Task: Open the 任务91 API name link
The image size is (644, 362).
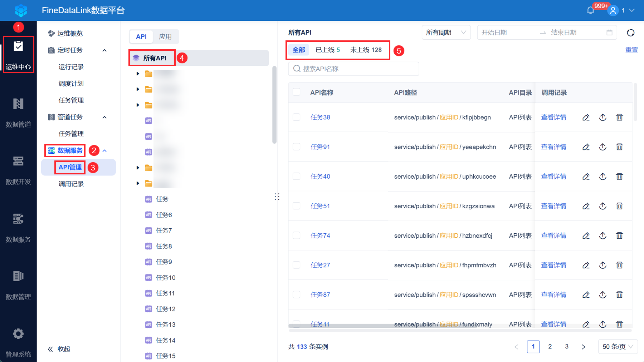Action: [x=320, y=147]
